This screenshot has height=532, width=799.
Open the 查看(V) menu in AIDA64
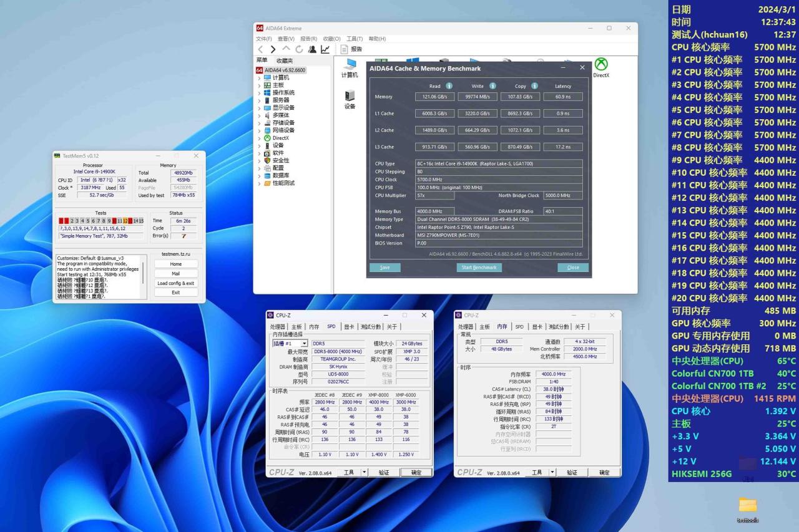pyautogui.click(x=287, y=39)
